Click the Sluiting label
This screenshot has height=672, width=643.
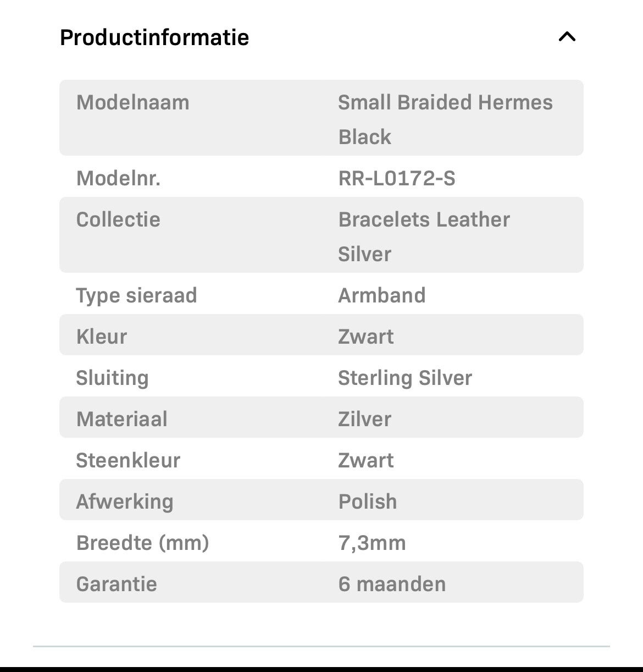(112, 378)
